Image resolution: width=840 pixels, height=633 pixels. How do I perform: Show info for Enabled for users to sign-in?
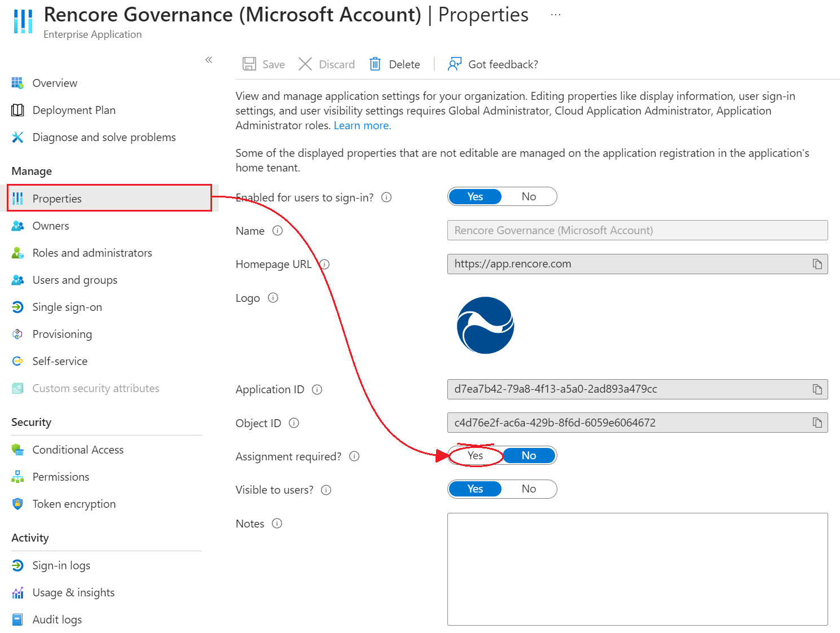pyautogui.click(x=386, y=197)
